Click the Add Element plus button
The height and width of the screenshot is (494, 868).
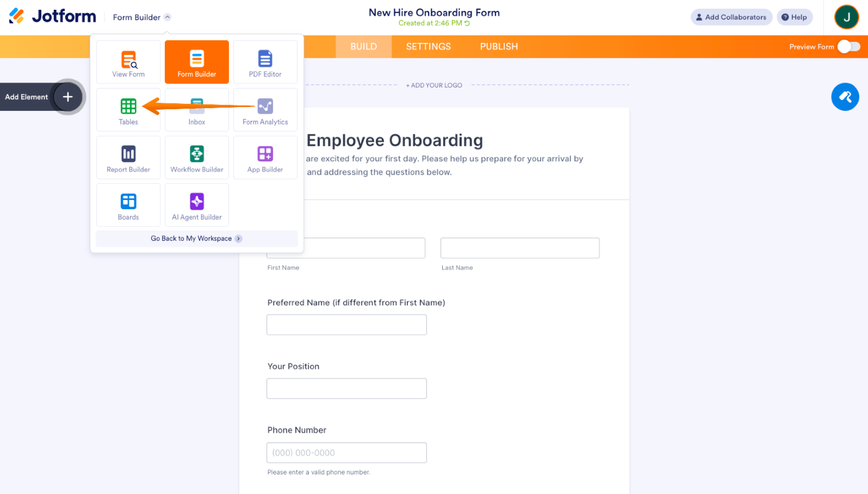pyautogui.click(x=67, y=97)
